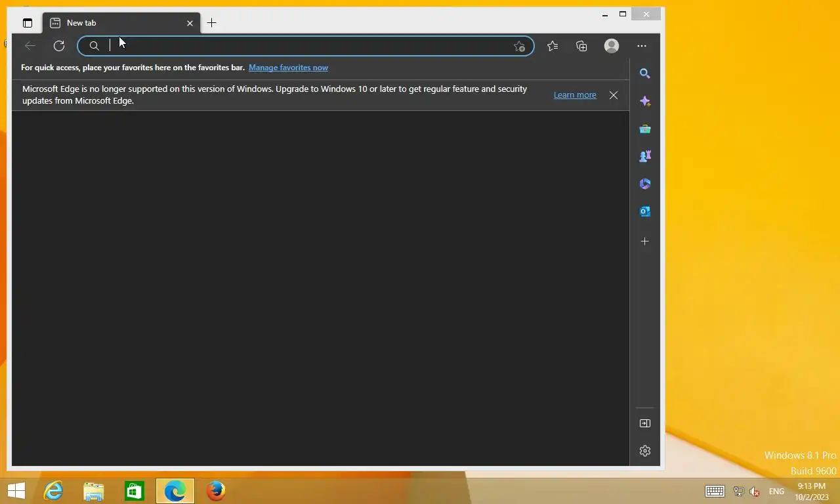Click the search magnifier in address bar
840x504 pixels.
tap(94, 46)
